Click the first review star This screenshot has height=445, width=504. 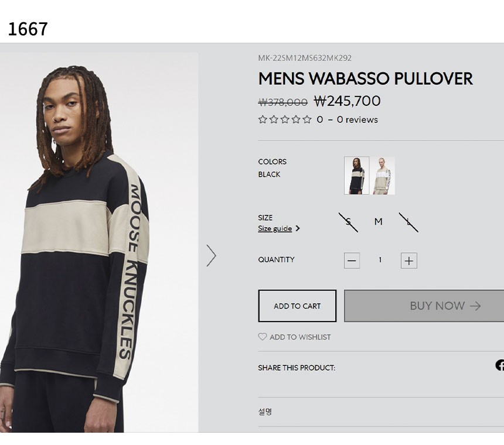point(263,119)
